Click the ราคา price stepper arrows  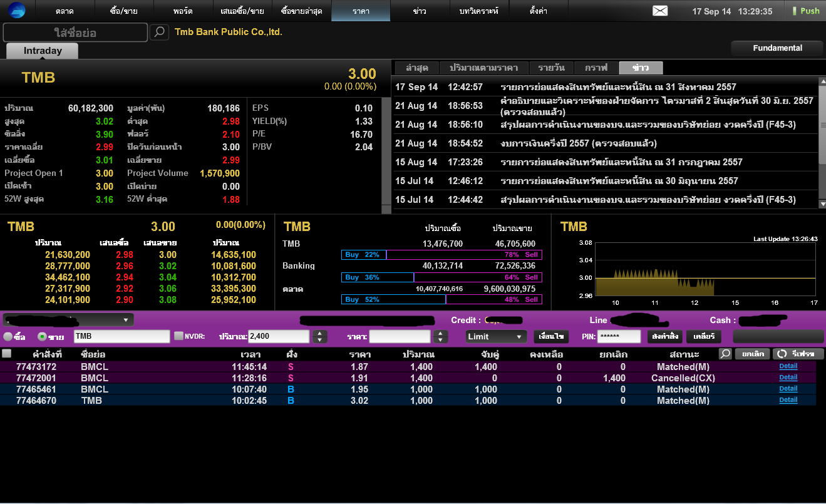pyautogui.click(x=440, y=337)
